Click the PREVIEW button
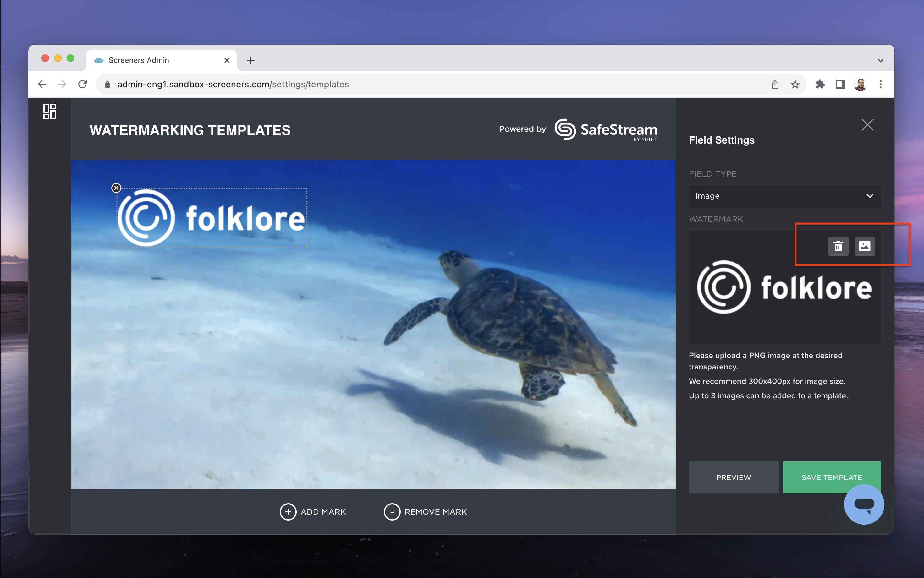The height and width of the screenshot is (578, 924). pos(733,477)
